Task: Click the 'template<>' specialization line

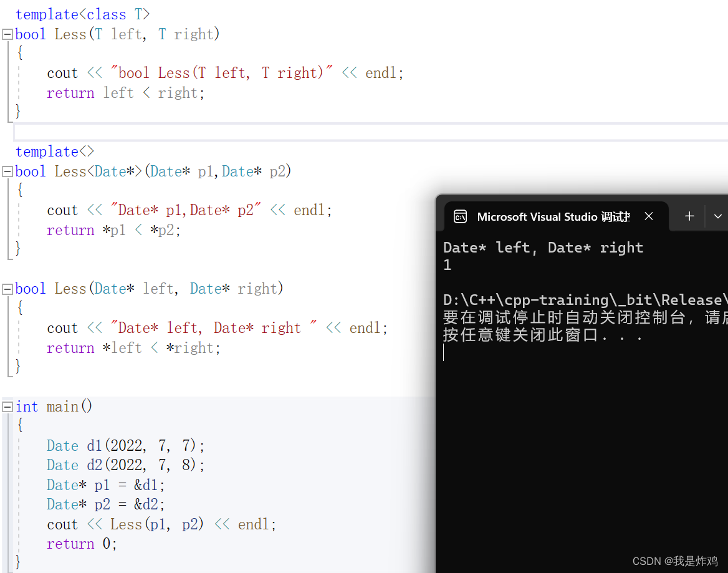Action: pos(55,152)
